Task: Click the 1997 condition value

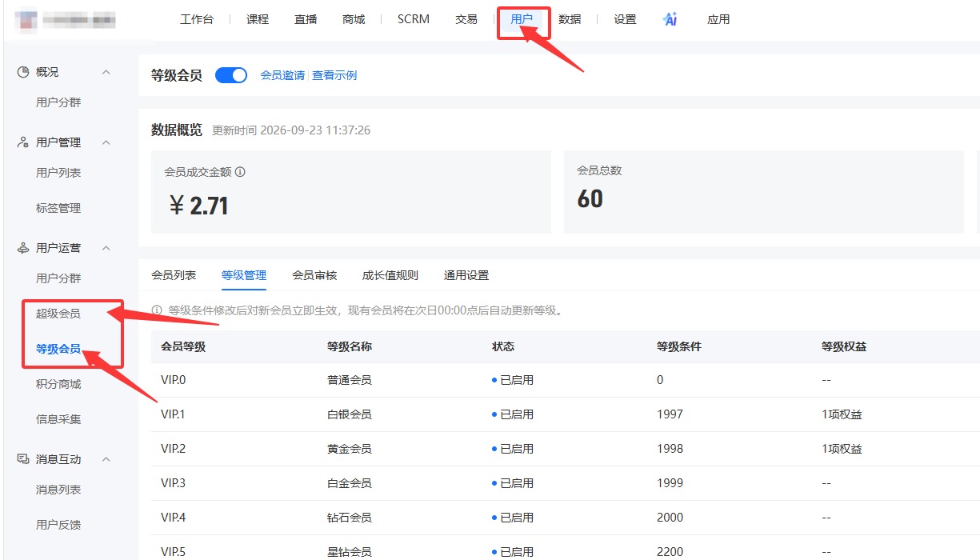Action: click(670, 414)
